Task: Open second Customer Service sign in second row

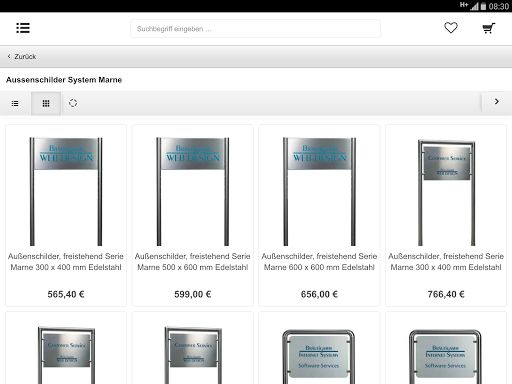Action: (x=193, y=348)
